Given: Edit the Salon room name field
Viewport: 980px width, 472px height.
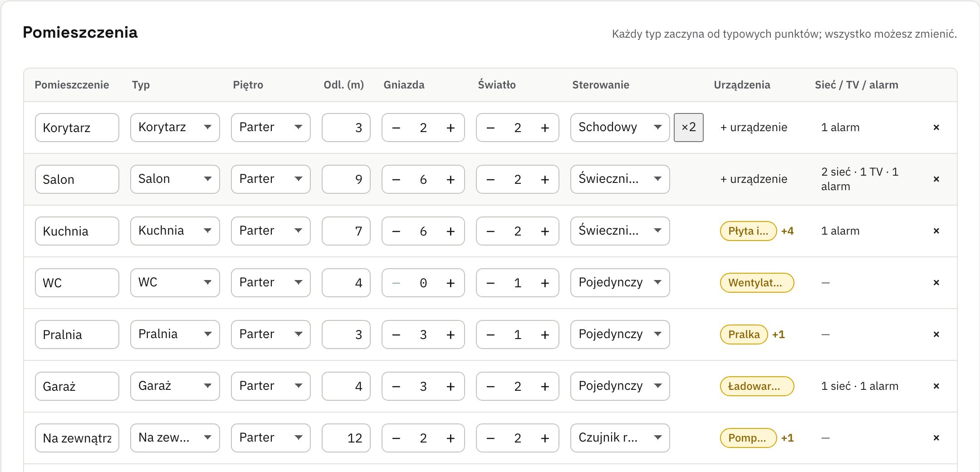Looking at the screenshot, I should point(77,179).
